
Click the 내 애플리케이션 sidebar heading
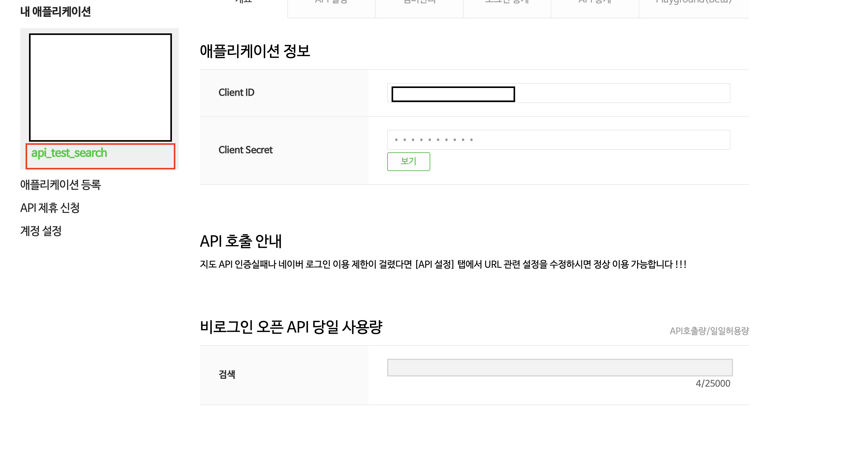click(x=55, y=12)
